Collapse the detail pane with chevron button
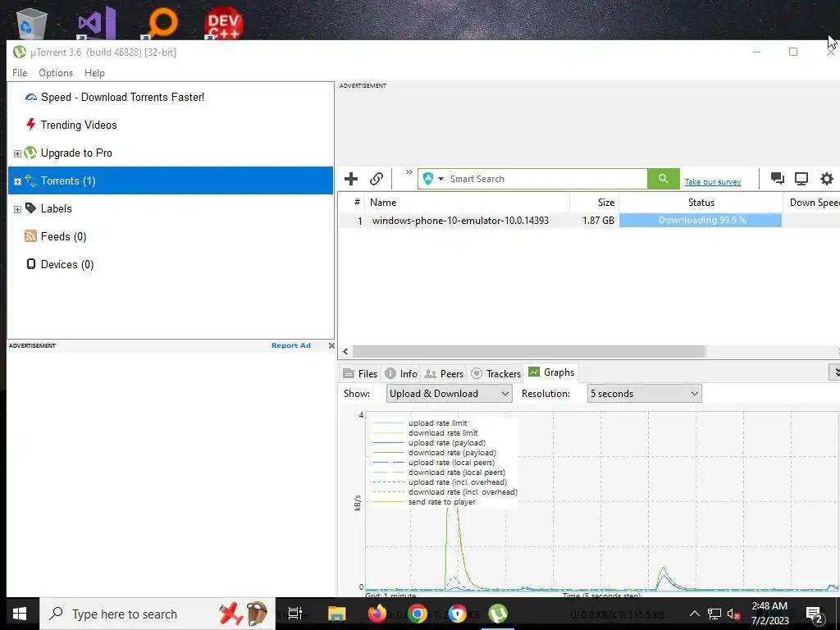This screenshot has width=840, height=630. (x=834, y=372)
